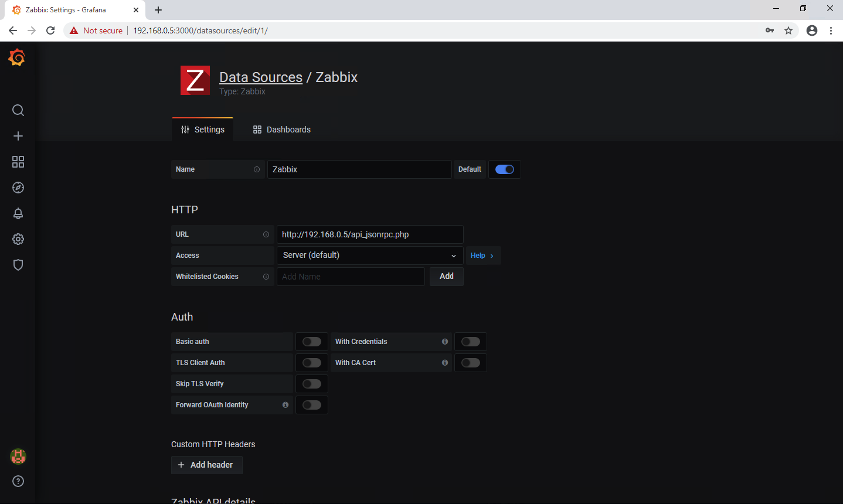
Task: Click the Name input field
Action: (359, 169)
